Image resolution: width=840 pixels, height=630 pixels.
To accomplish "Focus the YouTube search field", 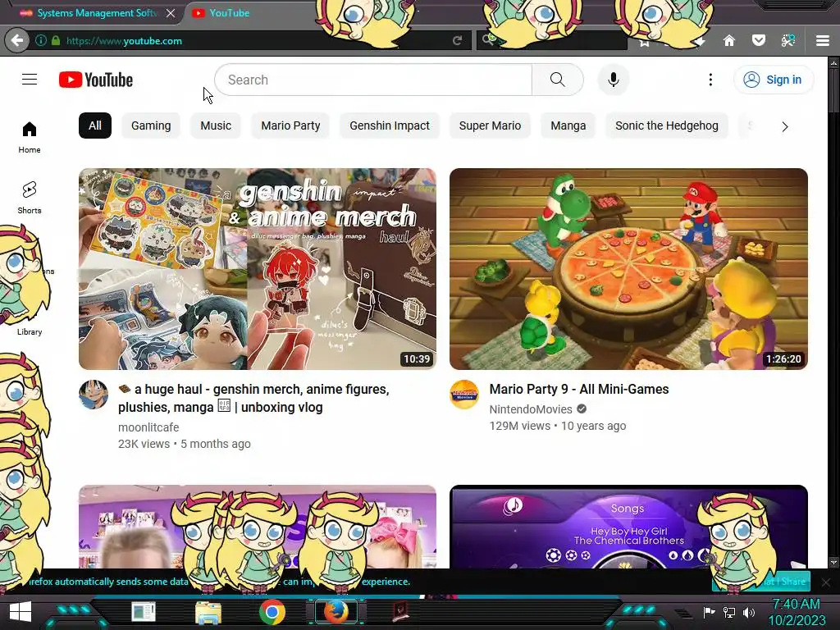I will click(x=373, y=80).
